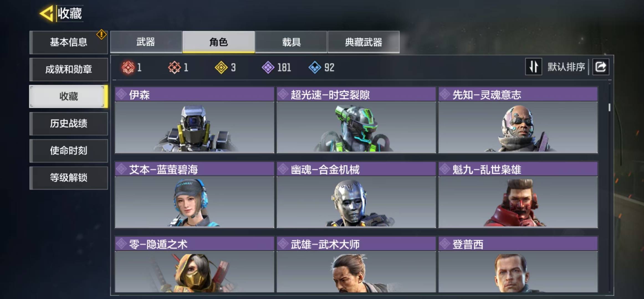
Task: Switch to the 载具 tab
Action: pos(291,42)
